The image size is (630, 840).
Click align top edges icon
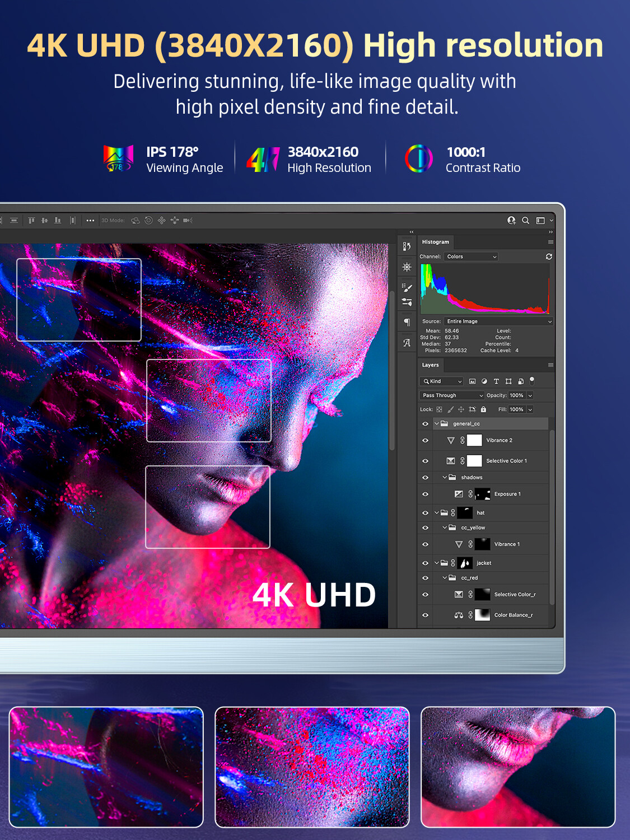pyautogui.click(x=31, y=221)
